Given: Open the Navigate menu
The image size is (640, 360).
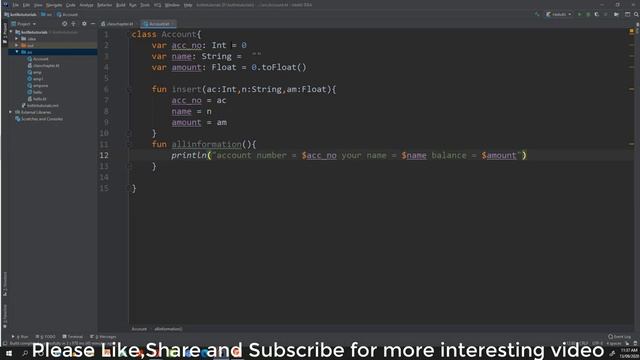Looking at the screenshot, I should point(54,5).
